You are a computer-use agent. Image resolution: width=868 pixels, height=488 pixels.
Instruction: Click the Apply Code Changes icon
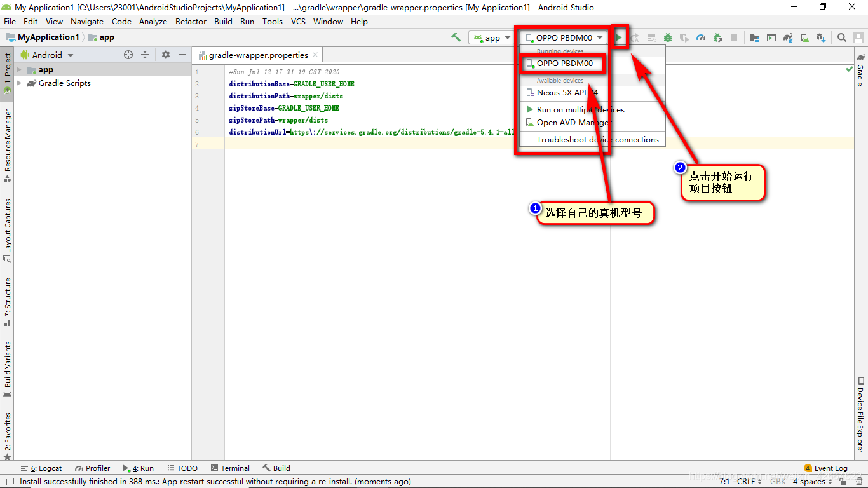click(x=651, y=37)
